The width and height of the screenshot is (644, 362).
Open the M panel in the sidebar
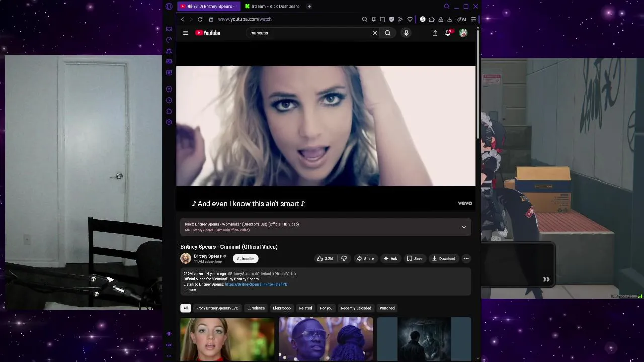point(169,73)
